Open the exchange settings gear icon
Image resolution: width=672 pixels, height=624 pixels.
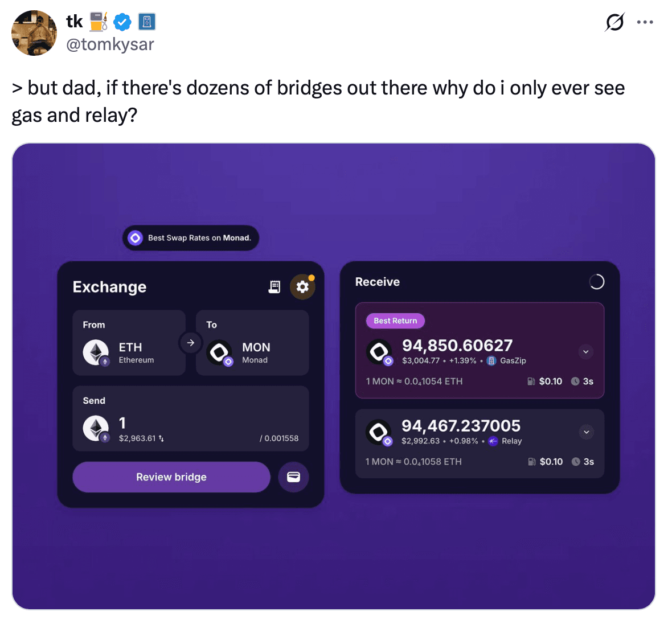pos(302,286)
